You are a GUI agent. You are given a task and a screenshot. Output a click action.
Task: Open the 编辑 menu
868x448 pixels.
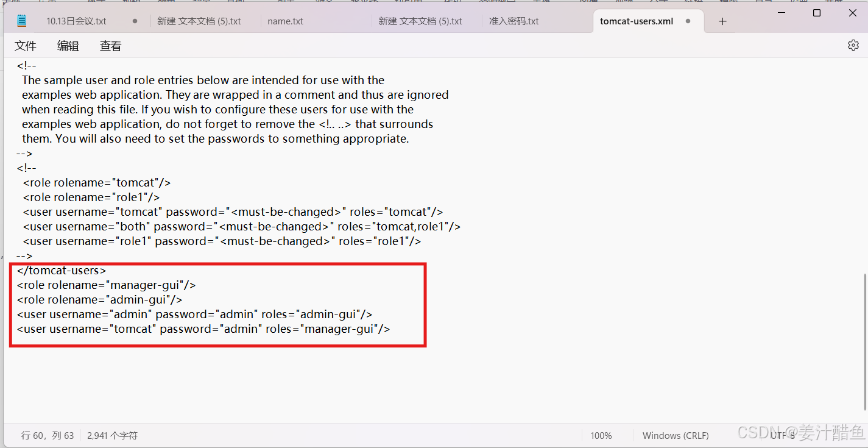click(x=68, y=46)
